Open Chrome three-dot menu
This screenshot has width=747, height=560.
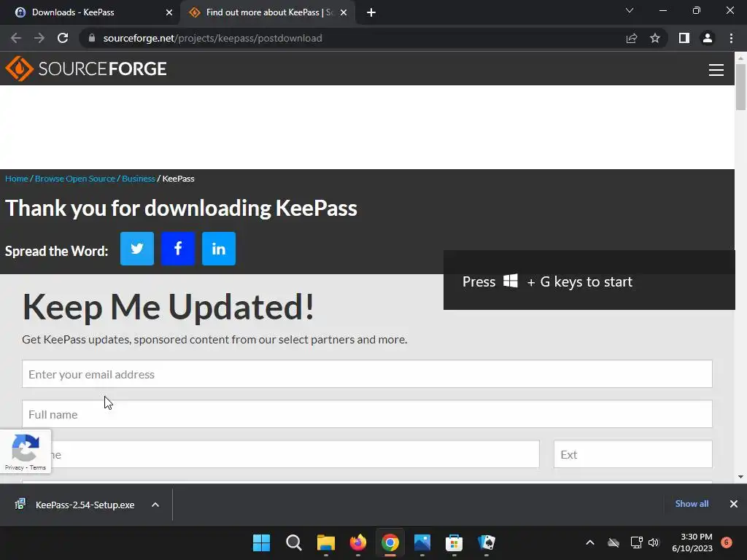click(x=731, y=38)
